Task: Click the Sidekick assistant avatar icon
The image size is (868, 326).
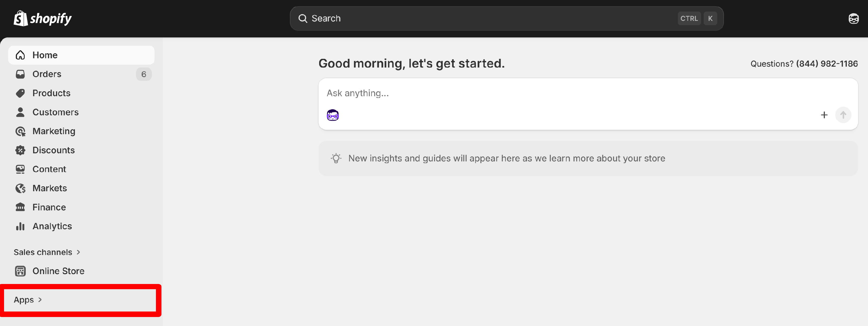Action: click(332, 115)
